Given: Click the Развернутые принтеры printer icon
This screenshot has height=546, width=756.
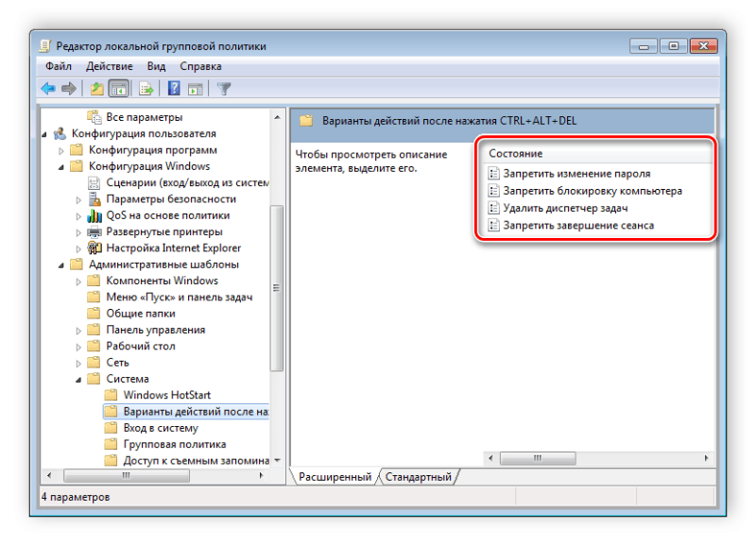Looking at the screenshot, I should click(94, 231).
